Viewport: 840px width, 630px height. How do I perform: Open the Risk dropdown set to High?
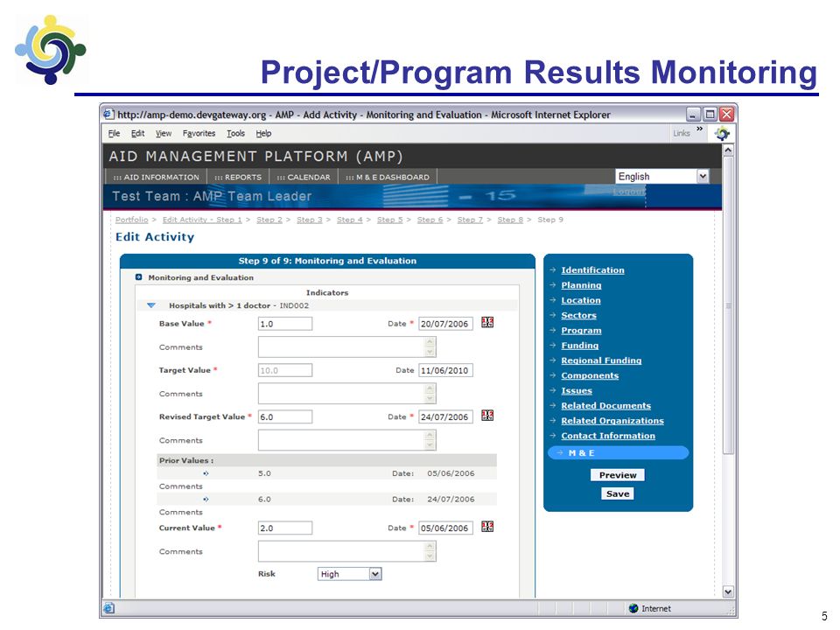375,574
